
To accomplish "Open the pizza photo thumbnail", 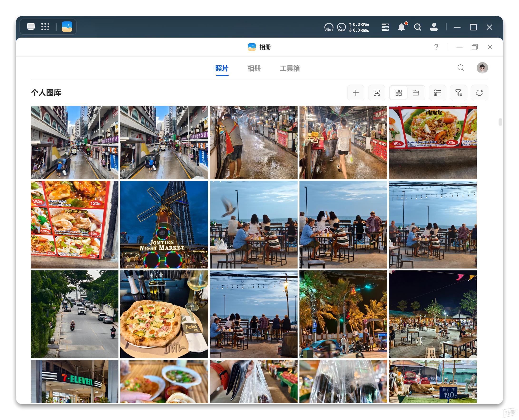I will click(x=164, y=314).
